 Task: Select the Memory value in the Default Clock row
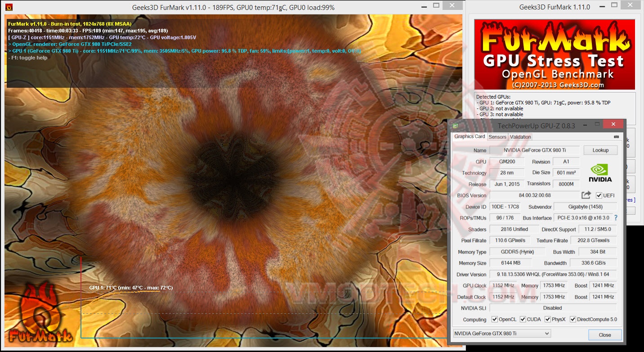pos(554,297)
